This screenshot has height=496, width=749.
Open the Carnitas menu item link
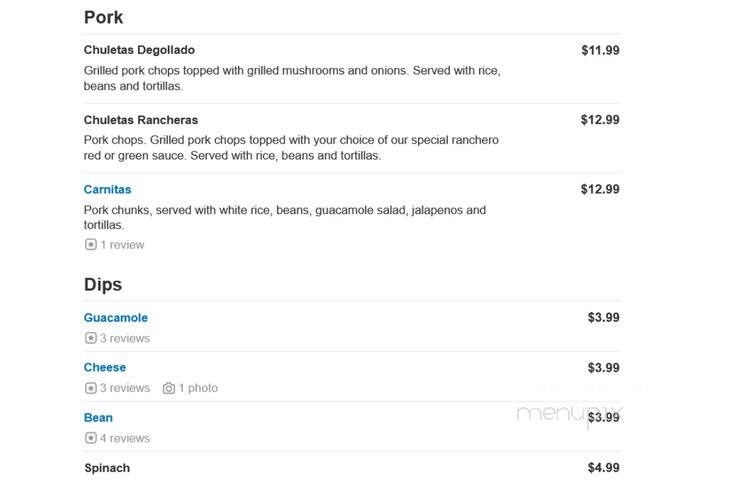click(x=107, y=189)
